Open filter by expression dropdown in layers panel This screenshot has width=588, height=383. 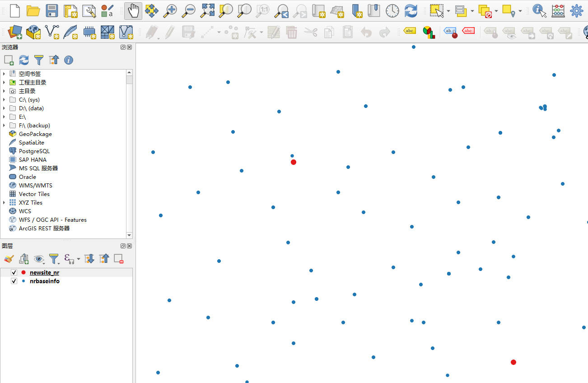(x=79, y=259)
